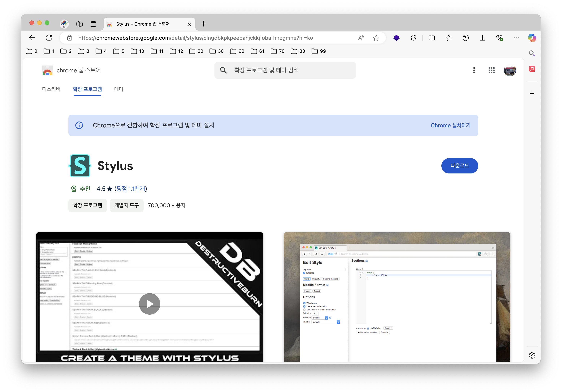Click the Chrome 설치하기 link
Screen dimensions: 562x392
coord(451,125)
